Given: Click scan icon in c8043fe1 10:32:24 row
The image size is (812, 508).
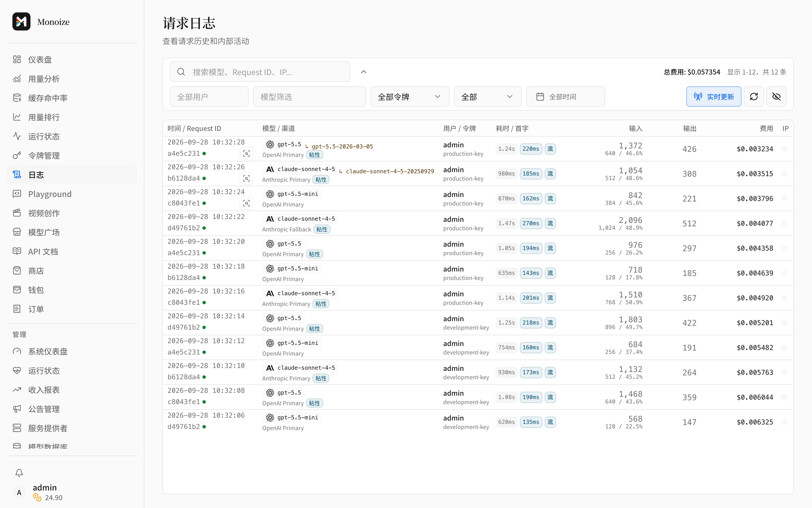Looking at the screenshot, I should tap(246, 203).
